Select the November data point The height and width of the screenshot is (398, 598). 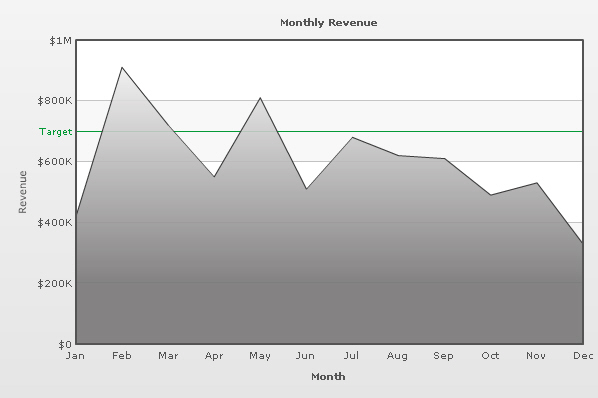coord(537,183)
